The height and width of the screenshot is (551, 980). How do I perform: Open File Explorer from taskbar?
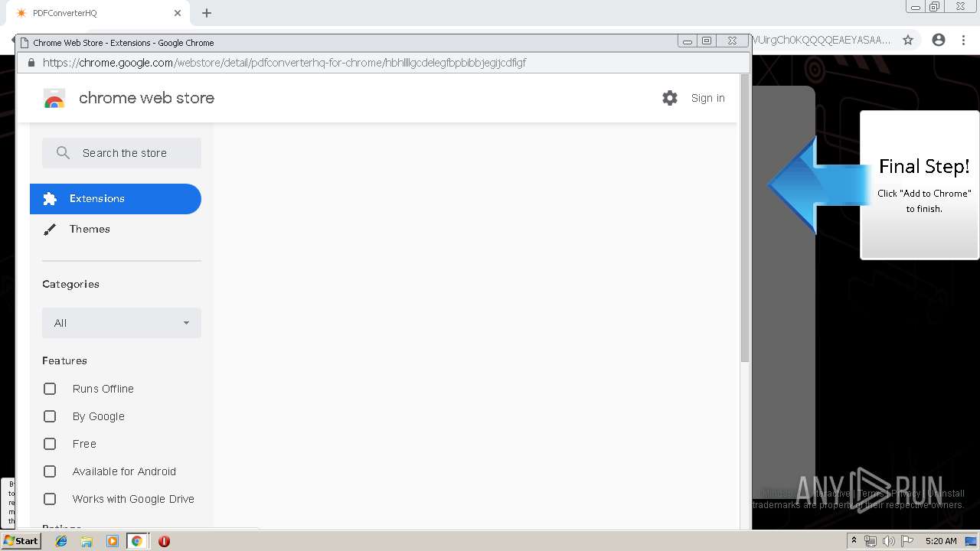(87, 541)
